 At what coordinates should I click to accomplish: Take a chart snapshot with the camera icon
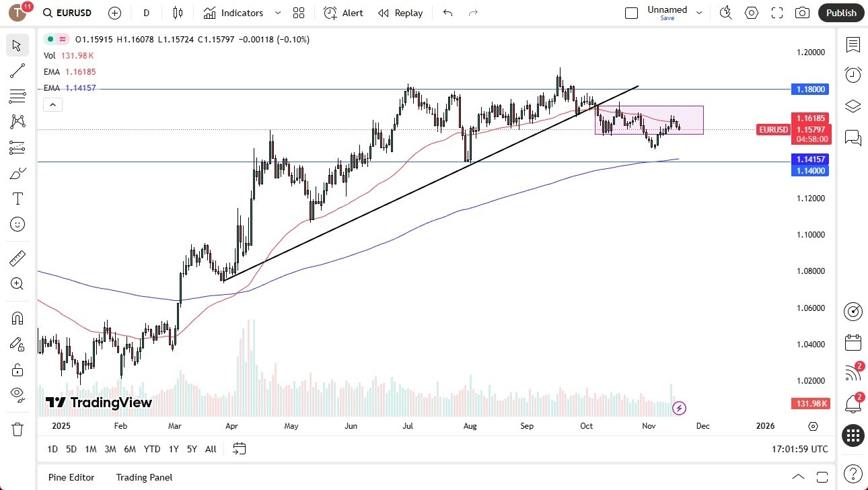tap(802, 13)
